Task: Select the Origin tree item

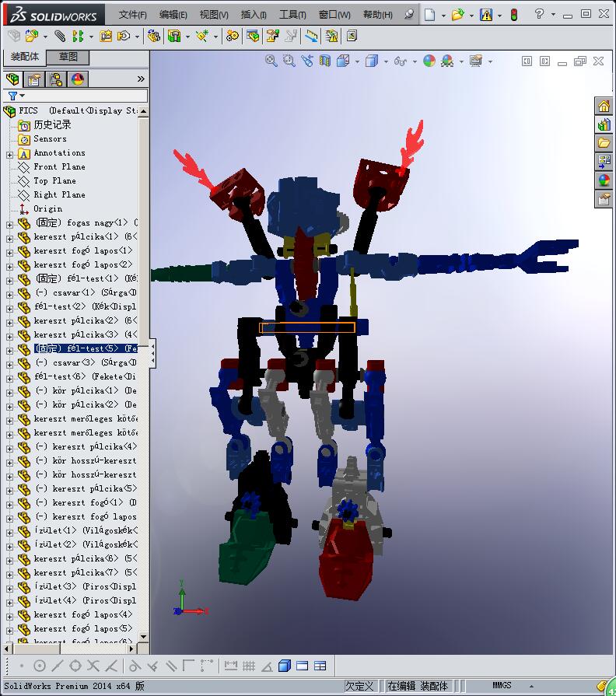Action: [48, 208]
